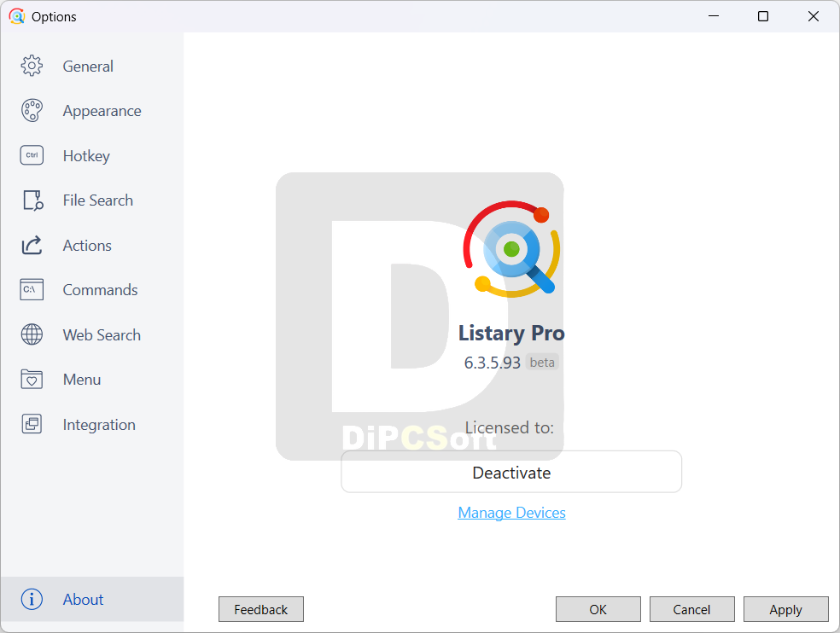Viewport: 840px width, 633px height.
Task: Open the Web Search tab
Action: [92, 334]
